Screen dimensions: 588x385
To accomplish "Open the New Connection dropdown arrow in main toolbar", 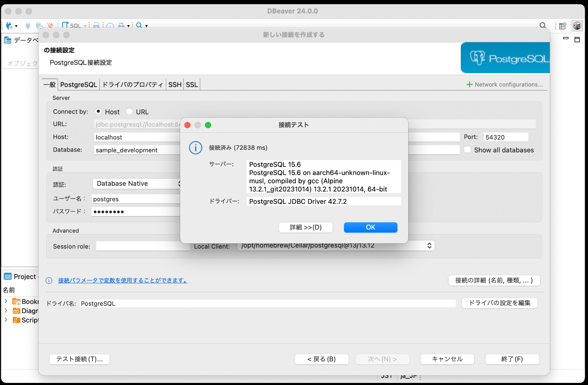I will click(16, 26).
